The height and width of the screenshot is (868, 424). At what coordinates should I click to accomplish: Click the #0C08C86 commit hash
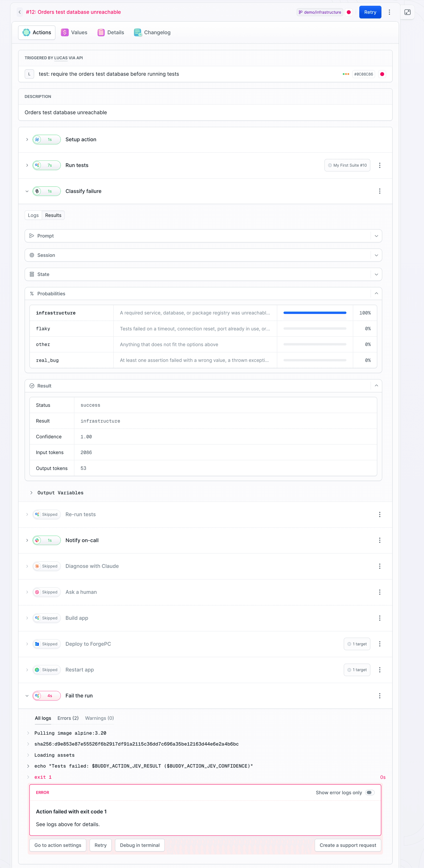(x=363, y=74)
